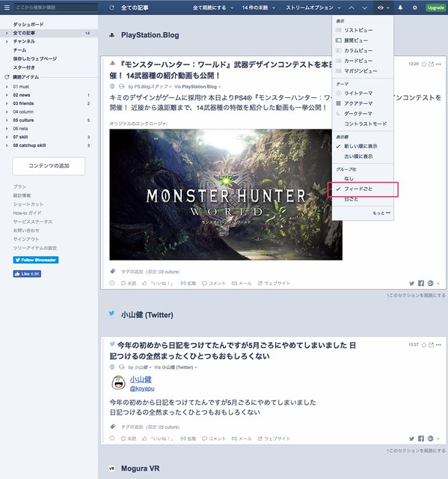The image size is (448, 479).
Task: Open the notifications bell icon
Action: (400, 7)
